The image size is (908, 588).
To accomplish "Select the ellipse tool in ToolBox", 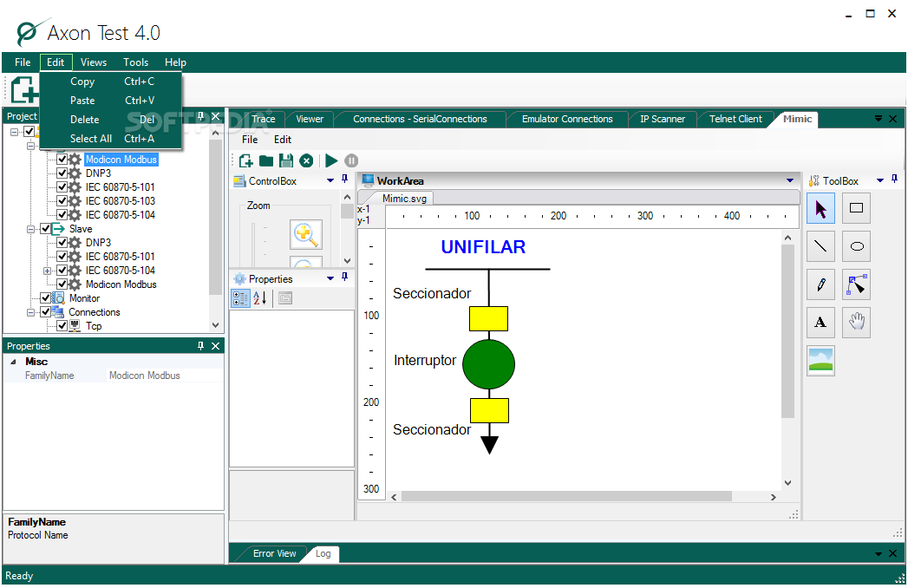I will click(x=856, y=246).
